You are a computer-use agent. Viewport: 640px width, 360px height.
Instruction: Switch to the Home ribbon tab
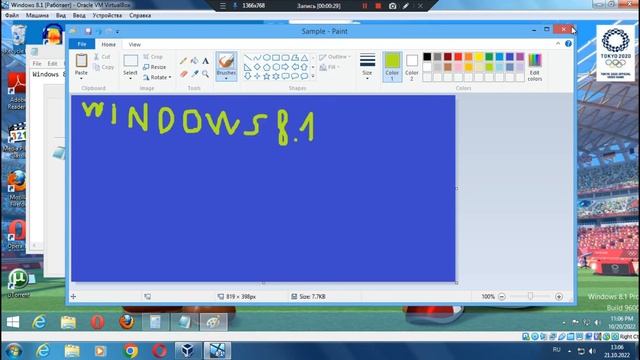click(x=108, y=44)
